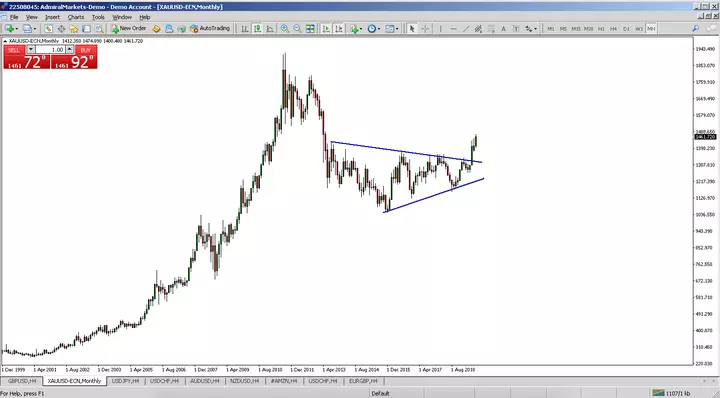The image size is (720, 398).
Task: Expand the Templates dropdown arrow
Action: pos(397,29)
